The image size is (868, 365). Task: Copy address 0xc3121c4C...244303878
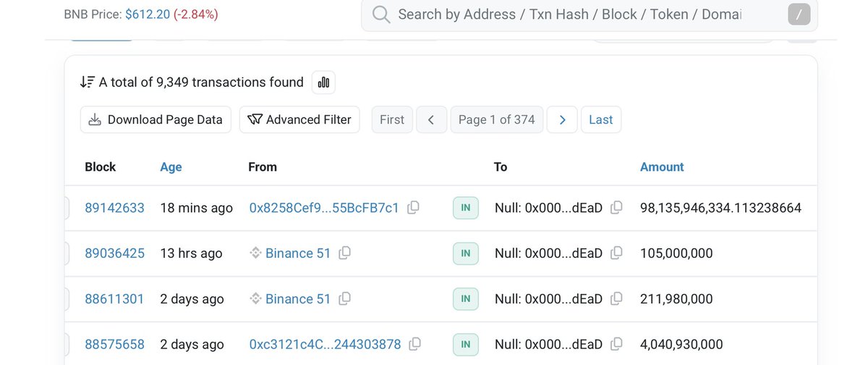414,343
